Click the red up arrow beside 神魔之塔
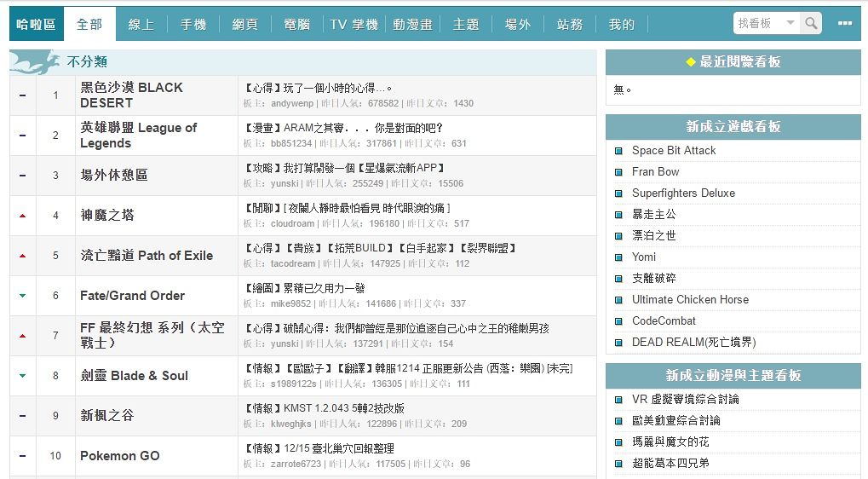 click(23, 216)
